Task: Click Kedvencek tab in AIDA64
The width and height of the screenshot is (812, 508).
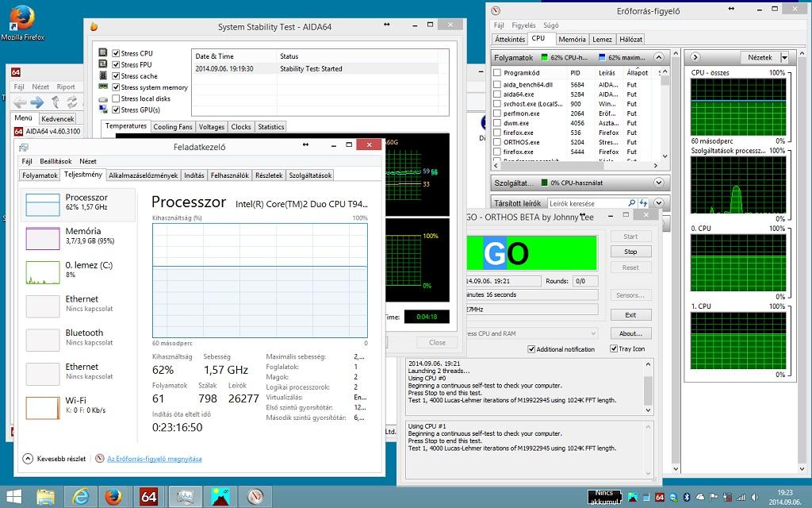Action: (57, 119)
